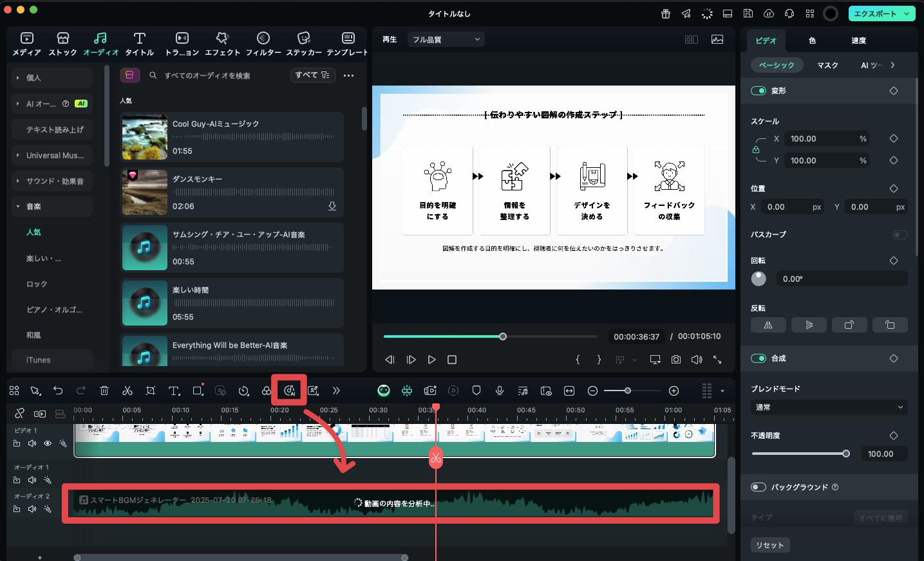Show more timeline tools double chevron
924x561 pixels.
pos(336,391)
